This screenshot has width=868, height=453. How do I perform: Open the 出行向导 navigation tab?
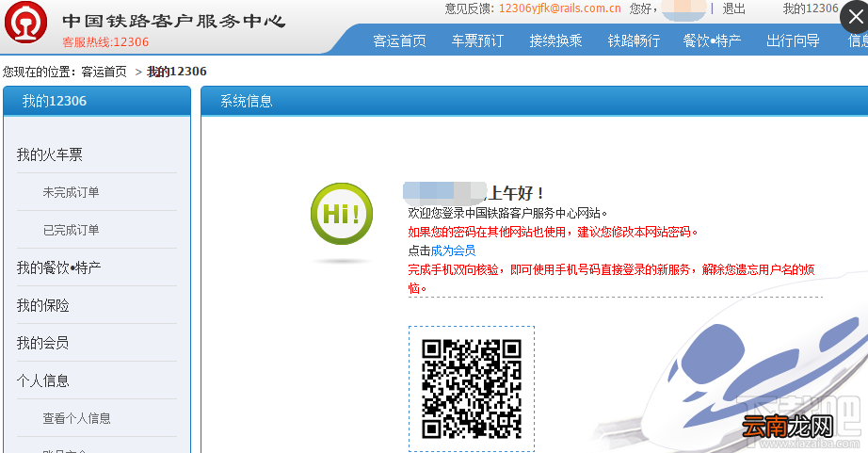point(793,41)
